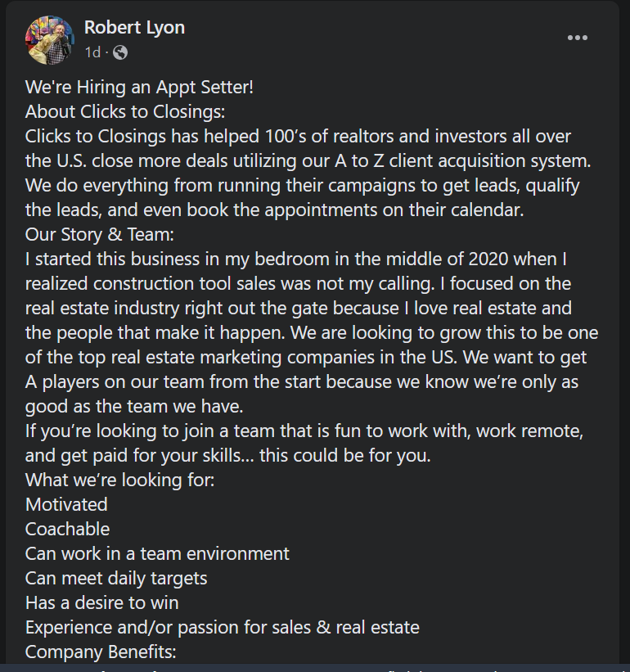Click the "We're Hiring an Appt Setter!" line

139,87
